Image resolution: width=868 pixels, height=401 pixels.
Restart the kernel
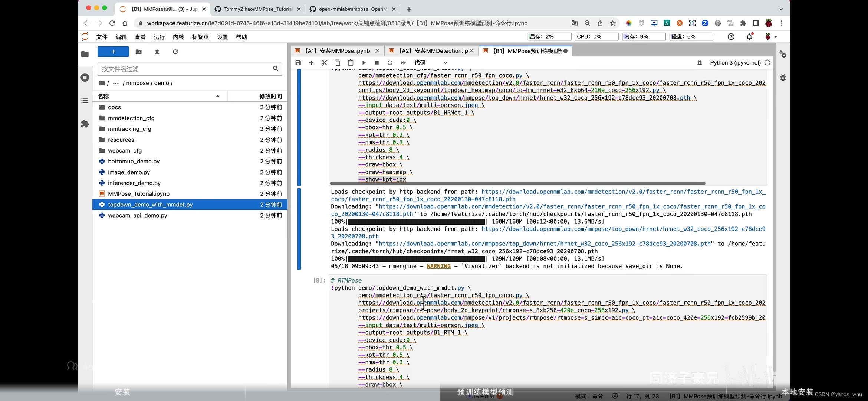390,63
